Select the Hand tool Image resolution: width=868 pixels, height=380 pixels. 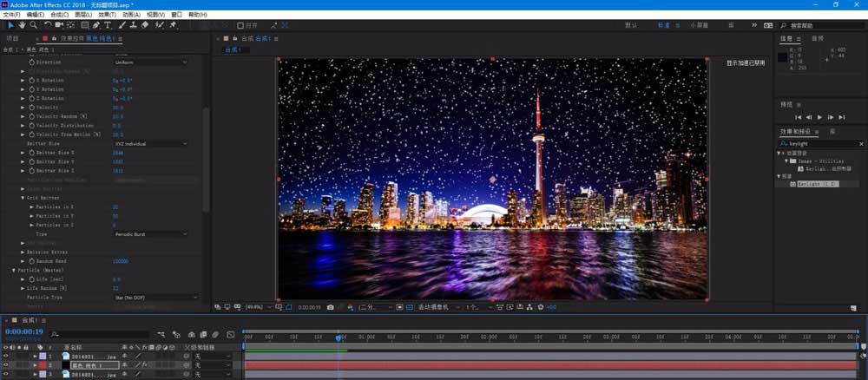coord(22,25)
